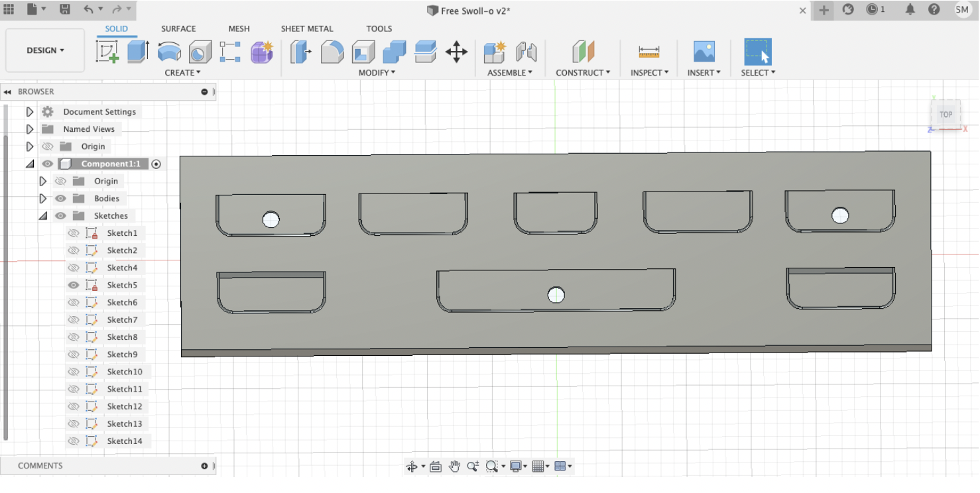
Task: Collapse the Sketches folder
Action: pos(43,215)
